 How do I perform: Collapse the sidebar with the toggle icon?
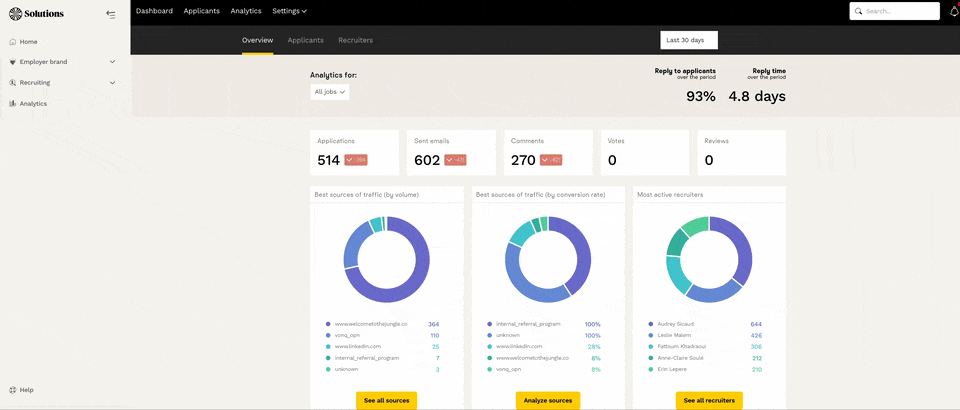[110, 14]
